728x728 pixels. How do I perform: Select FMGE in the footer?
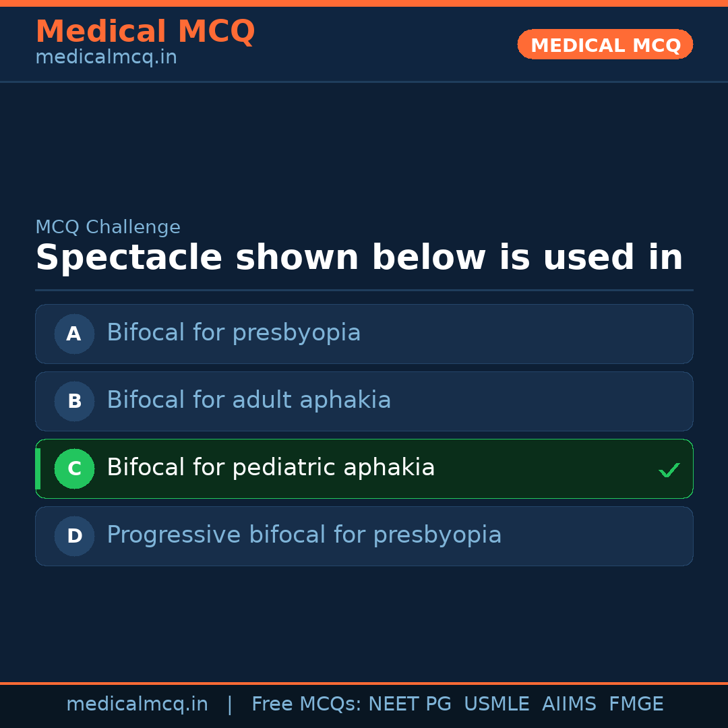(x=636, y=704)
